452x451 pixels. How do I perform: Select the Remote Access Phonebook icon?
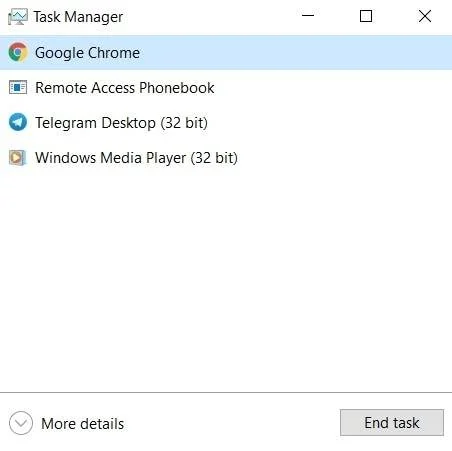tap(18, 88)
